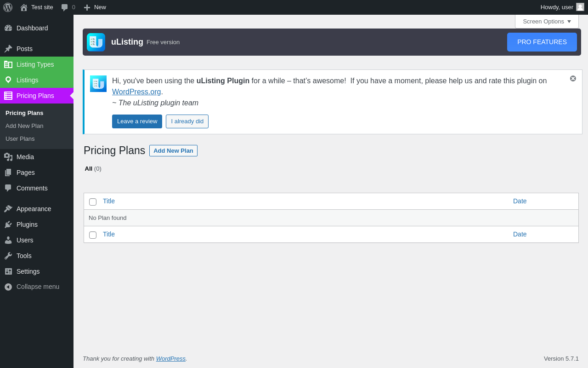
Task: Click the Listing Types icon
Action: pos(8,64)
